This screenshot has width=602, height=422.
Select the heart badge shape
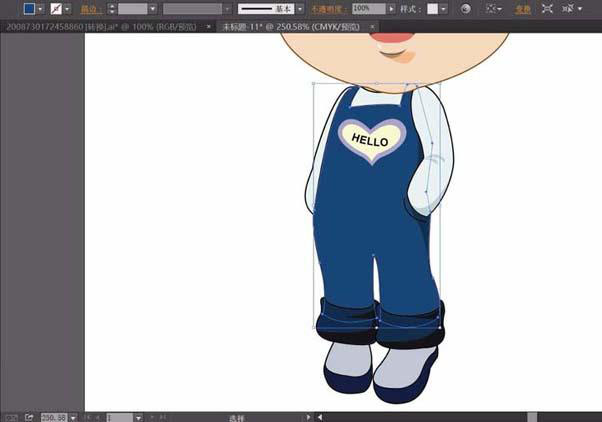pyautogui.click(x=372, y=141)
